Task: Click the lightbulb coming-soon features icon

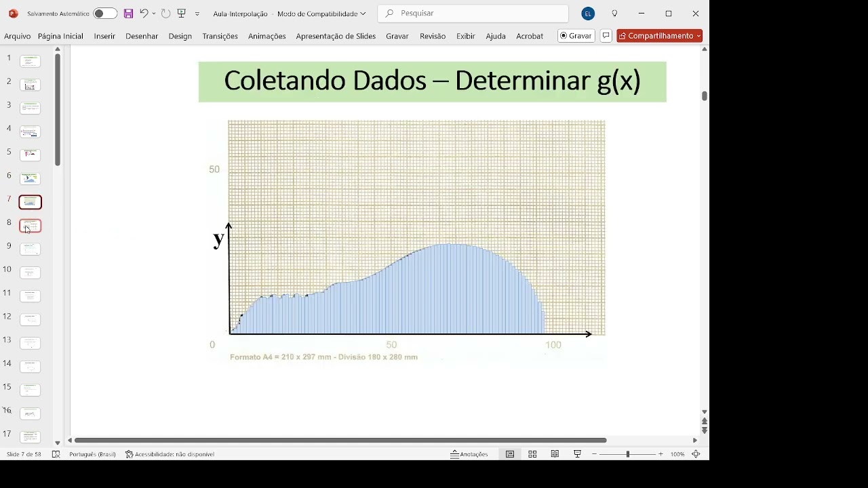Action: tap(615, 14)
